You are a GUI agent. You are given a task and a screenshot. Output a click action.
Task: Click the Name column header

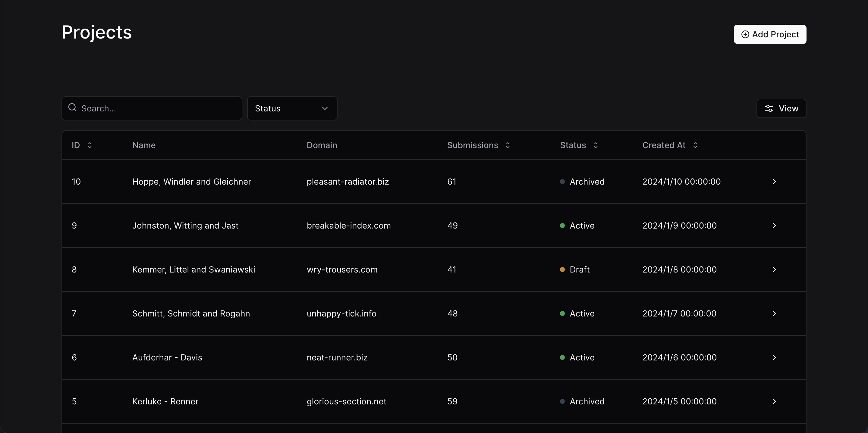pyautogui.click(x=144, y=145)
